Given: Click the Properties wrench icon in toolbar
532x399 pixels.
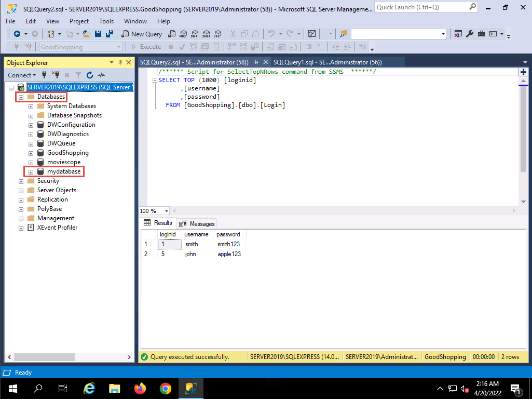Looking at the screenshot, I should pyautogui.click(x=470, y=34).
